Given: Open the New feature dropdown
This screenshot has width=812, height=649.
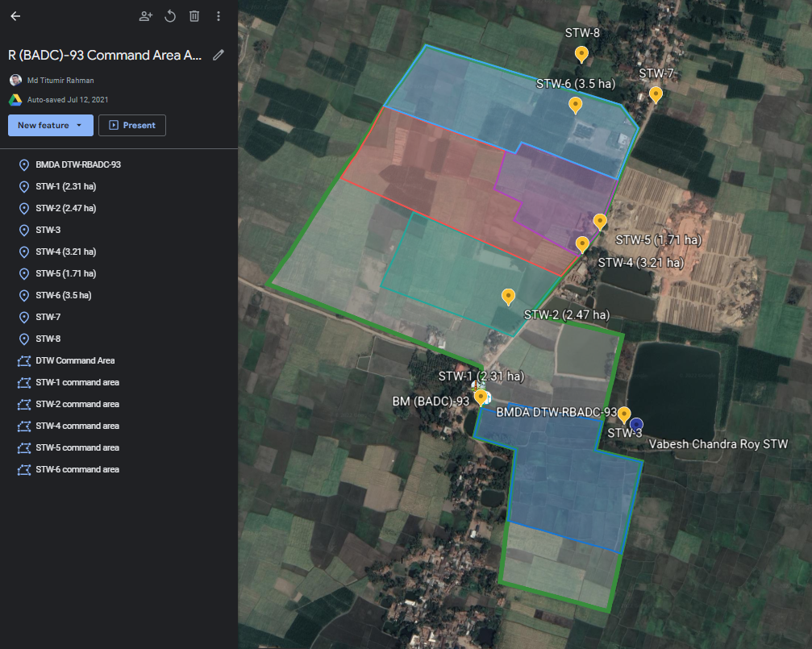Looking at the screenshot, I should [x=50, y=125].
